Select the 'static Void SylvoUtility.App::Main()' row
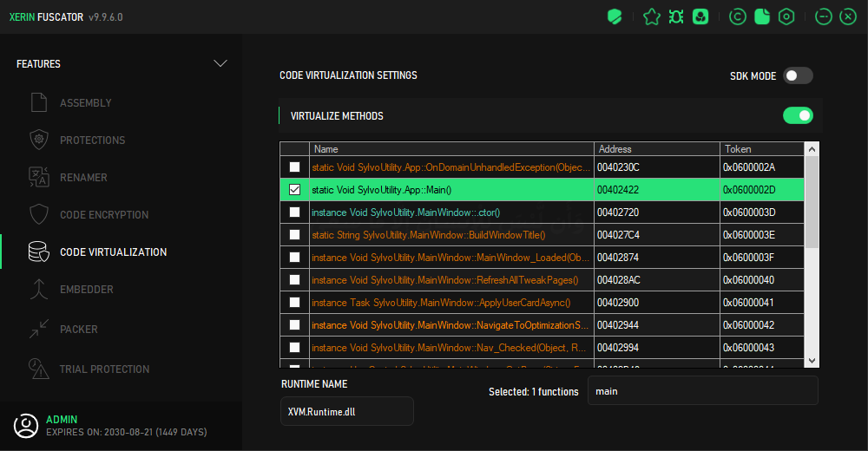This screenshot has width=868, height=451. tap(542, 190)
